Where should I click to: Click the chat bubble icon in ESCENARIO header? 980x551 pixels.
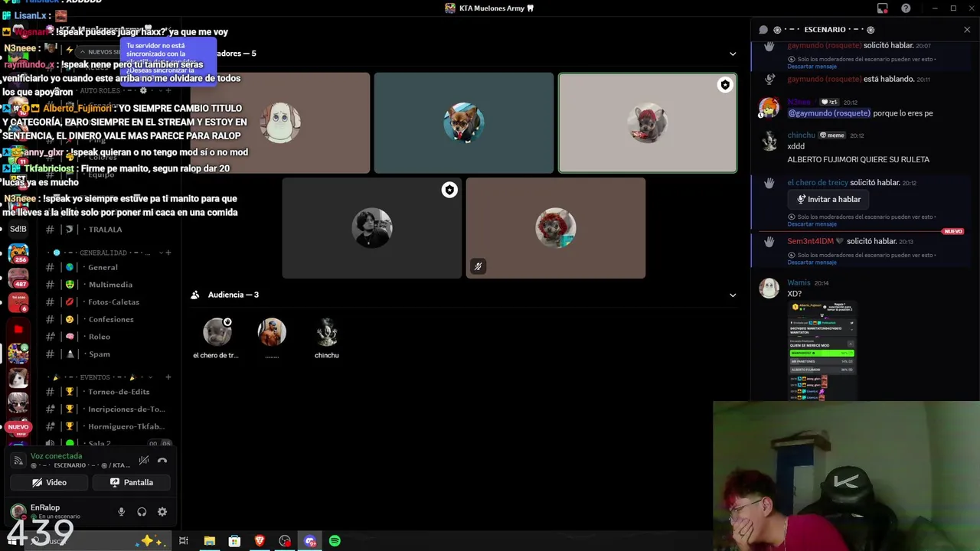[x=763, y=30]
